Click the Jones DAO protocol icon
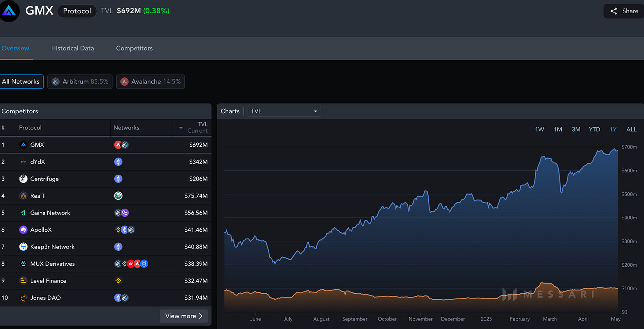The image size is (644, 329). 23,298
